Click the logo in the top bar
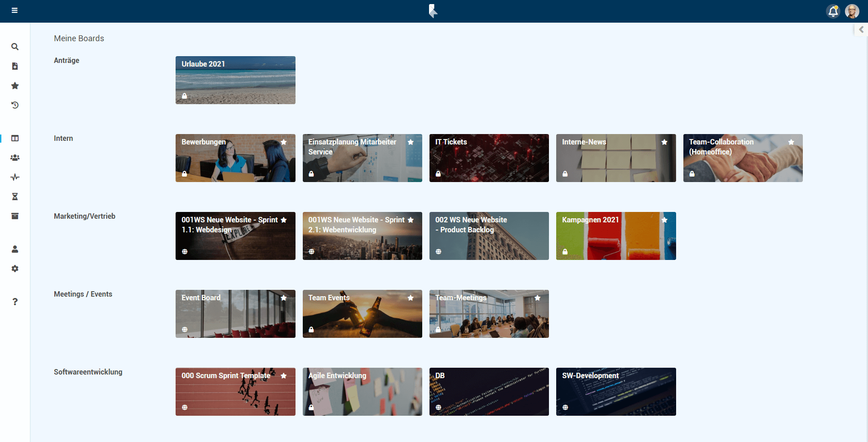 pos(433,11)
